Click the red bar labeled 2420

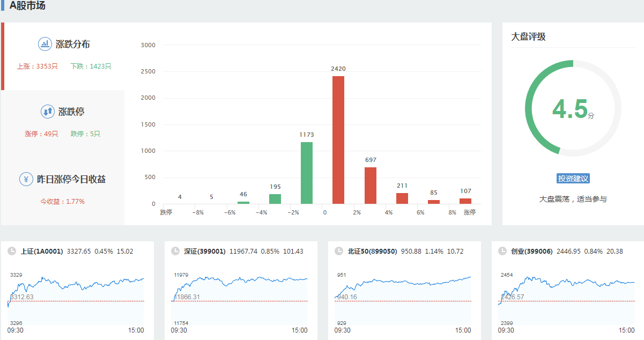338,139
